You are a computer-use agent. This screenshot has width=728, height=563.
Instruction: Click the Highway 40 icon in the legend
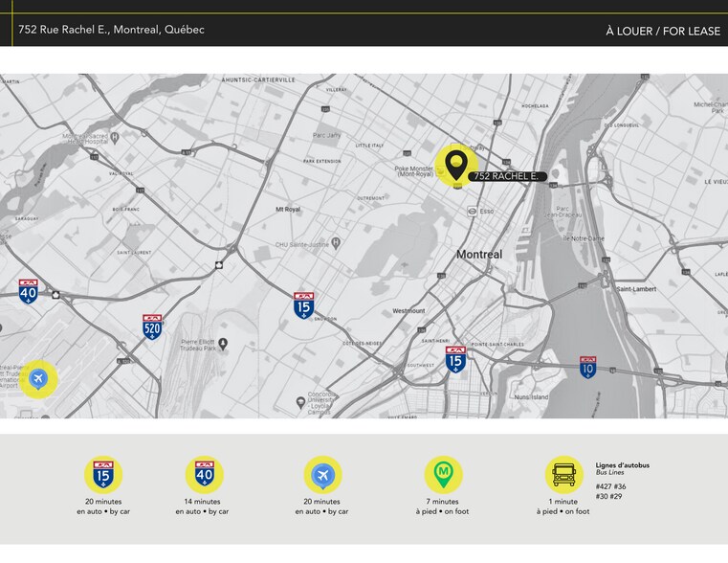point(203,474)
